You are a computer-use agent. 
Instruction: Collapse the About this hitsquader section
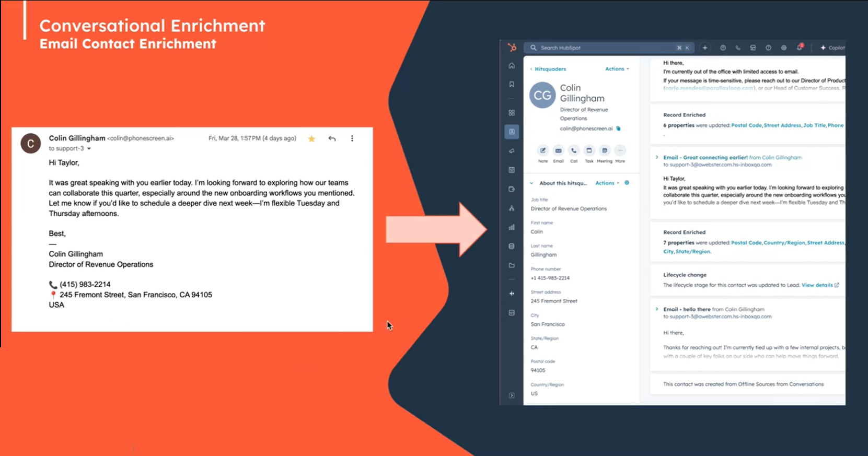click(x=531, y=183)
